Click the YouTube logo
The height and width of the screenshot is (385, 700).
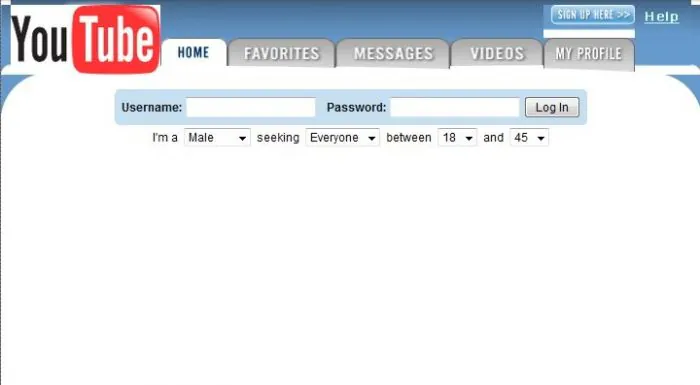click(x=85, y=39)
